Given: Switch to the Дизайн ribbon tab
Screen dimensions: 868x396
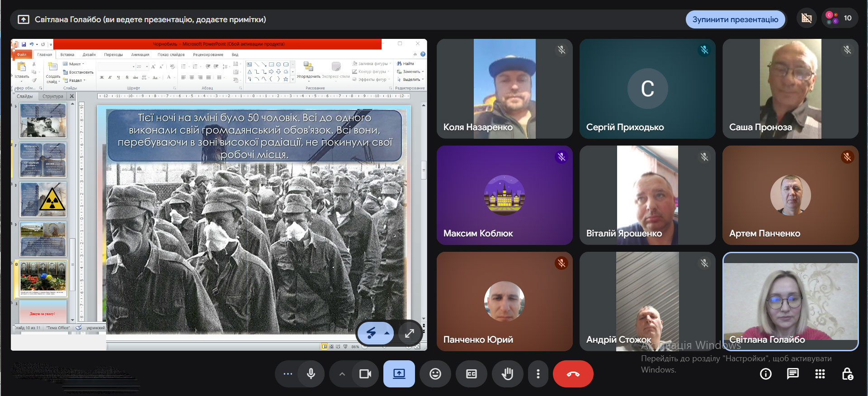Looking at the screenshot, I should pos(89,55).
